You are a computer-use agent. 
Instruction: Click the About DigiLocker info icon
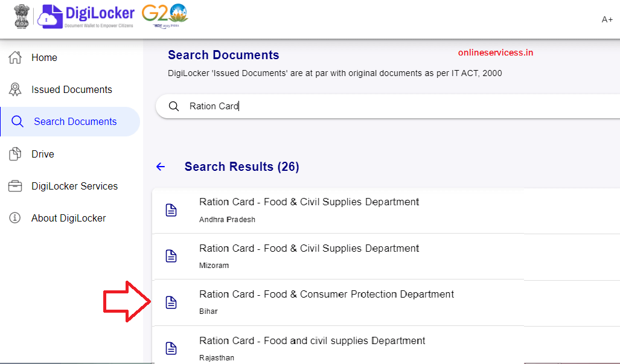[14, 218]
